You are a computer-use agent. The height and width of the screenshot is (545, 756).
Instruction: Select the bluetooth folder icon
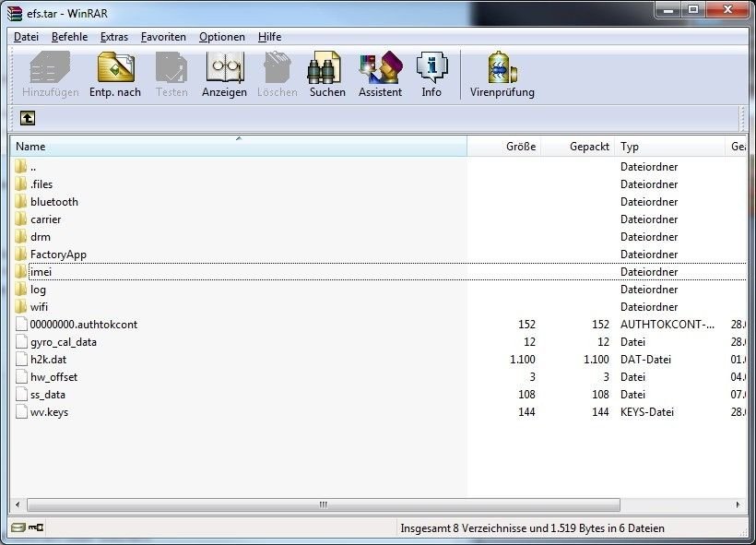[20, 202]
